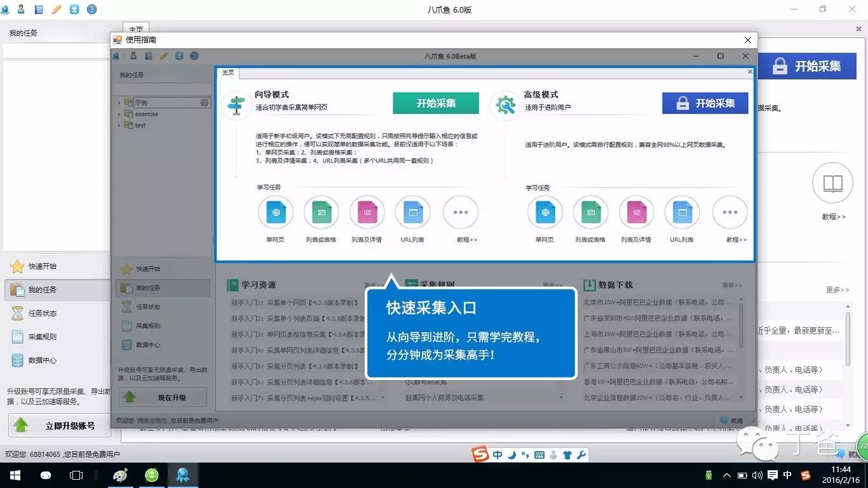Viewport: 868px width, 488px height.
Task: Open the Windows Start button
Action: tap(15, 475)
